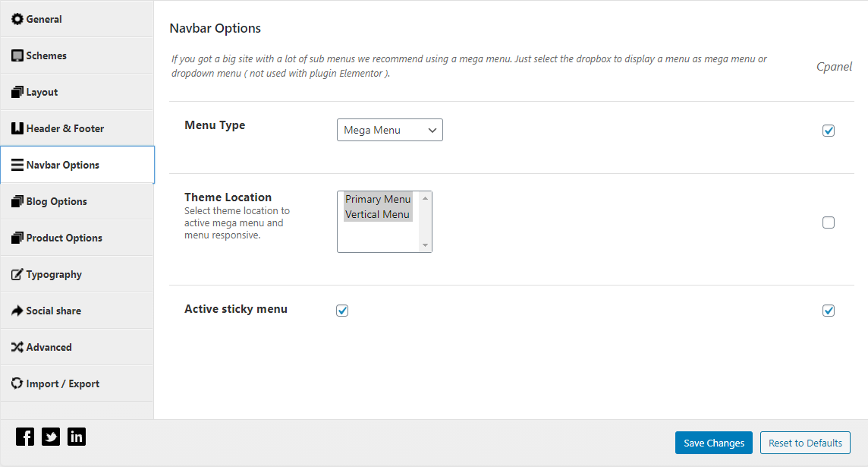Toggle Cpanel checkbox for Active sticky menu
868x467 pixels.
pyautogui.click(x=828, y=311)
